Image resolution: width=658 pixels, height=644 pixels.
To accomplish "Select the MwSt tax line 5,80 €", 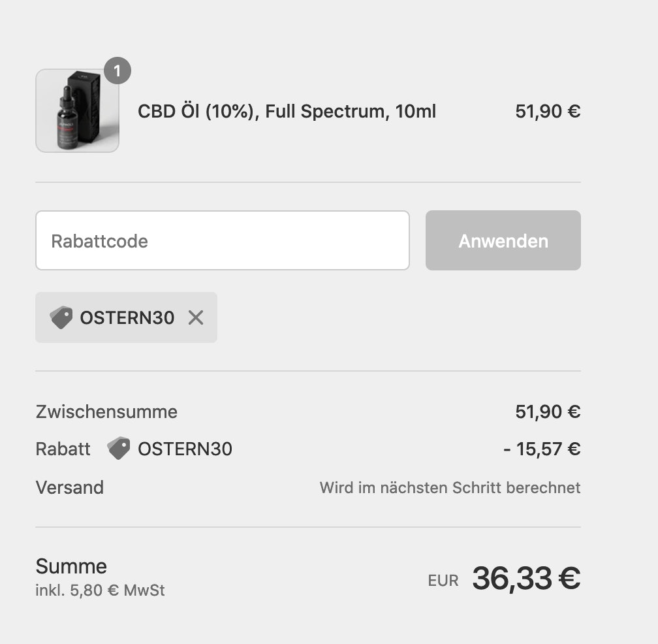I will (x=99, y=590).
